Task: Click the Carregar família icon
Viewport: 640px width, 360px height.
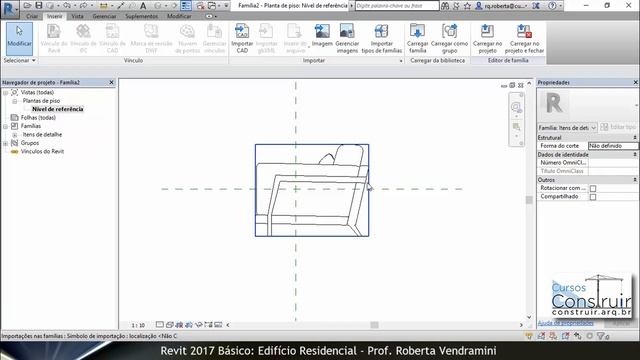Action: click(x=418, y=38)
